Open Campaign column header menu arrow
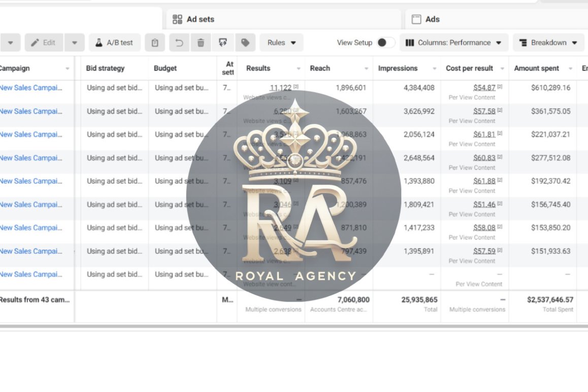Viewport: 588px width, 392px height. (x=68, y=69)
